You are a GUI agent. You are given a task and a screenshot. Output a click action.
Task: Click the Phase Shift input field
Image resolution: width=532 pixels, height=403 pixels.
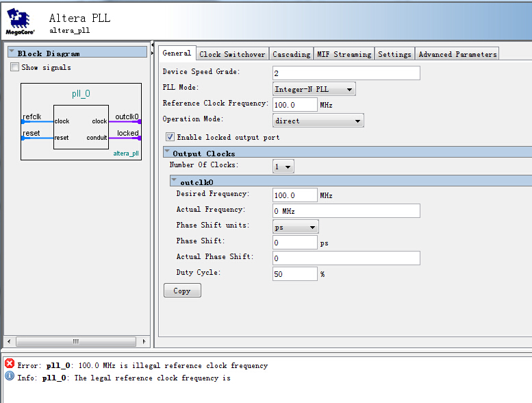coord(295,243)
